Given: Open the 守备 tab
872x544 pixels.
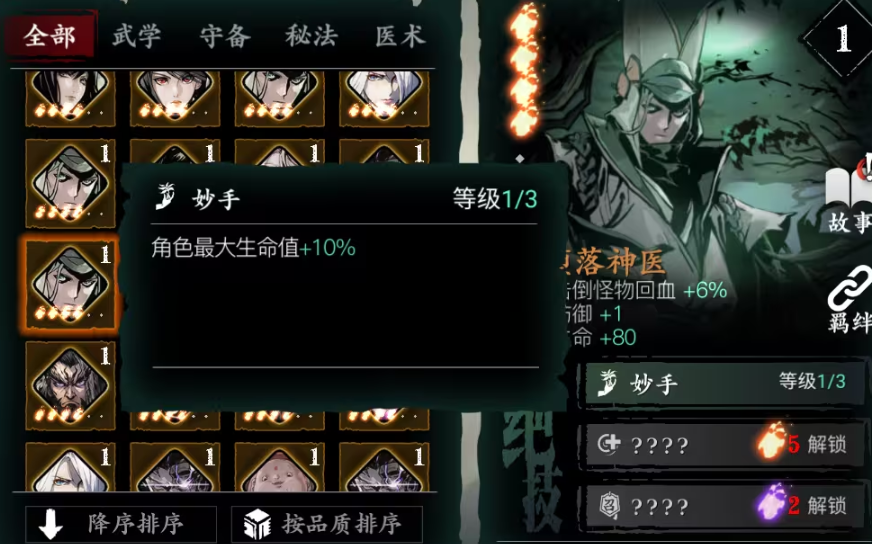Looking at the screenshot, I should [225, 37].
